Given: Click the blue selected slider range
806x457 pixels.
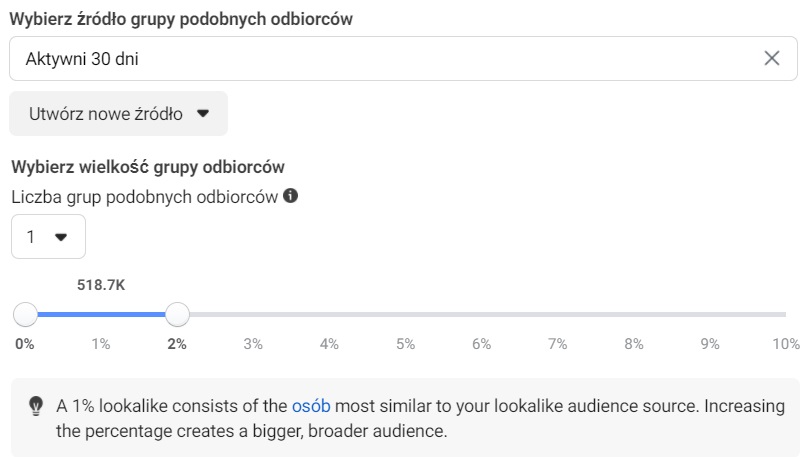Looking at the screenshot, I should [x=101, y=314].
